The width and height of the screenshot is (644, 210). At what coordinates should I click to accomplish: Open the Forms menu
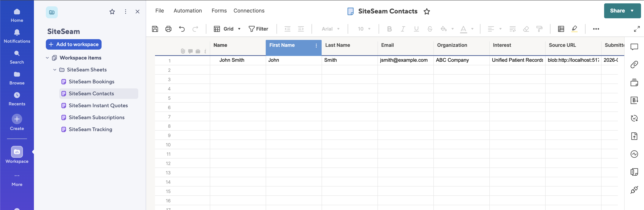[219, 11]
